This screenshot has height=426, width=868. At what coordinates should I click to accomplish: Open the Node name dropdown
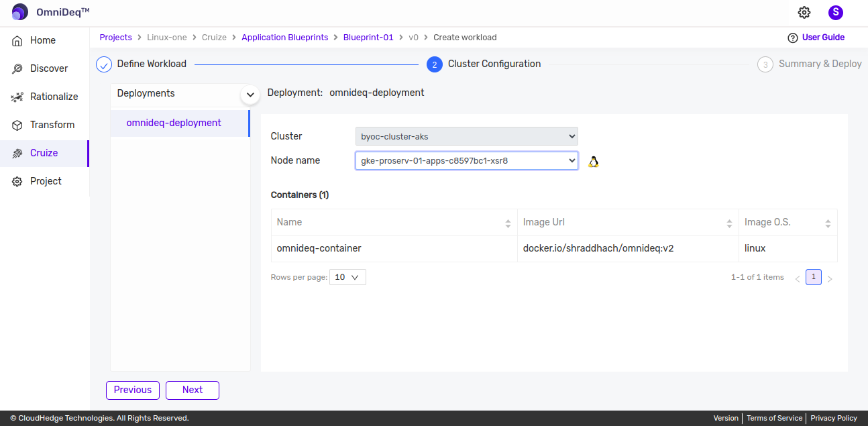point(466,161)
